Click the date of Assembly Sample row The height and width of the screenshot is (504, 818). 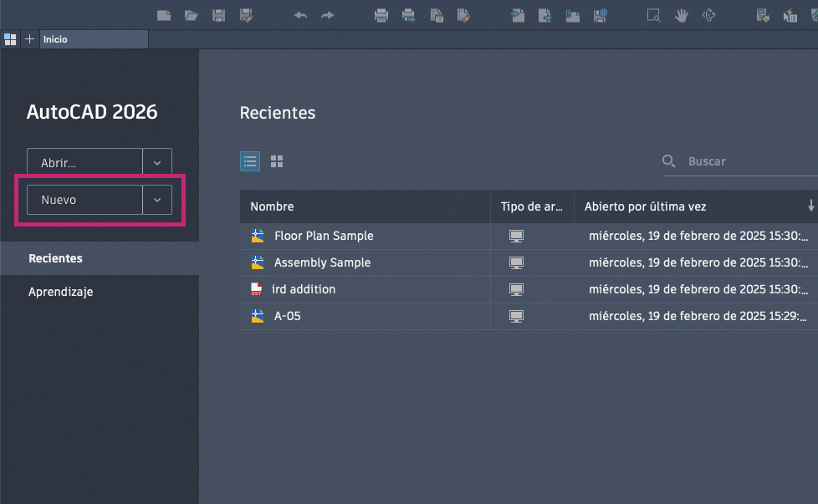click(698, 262)
